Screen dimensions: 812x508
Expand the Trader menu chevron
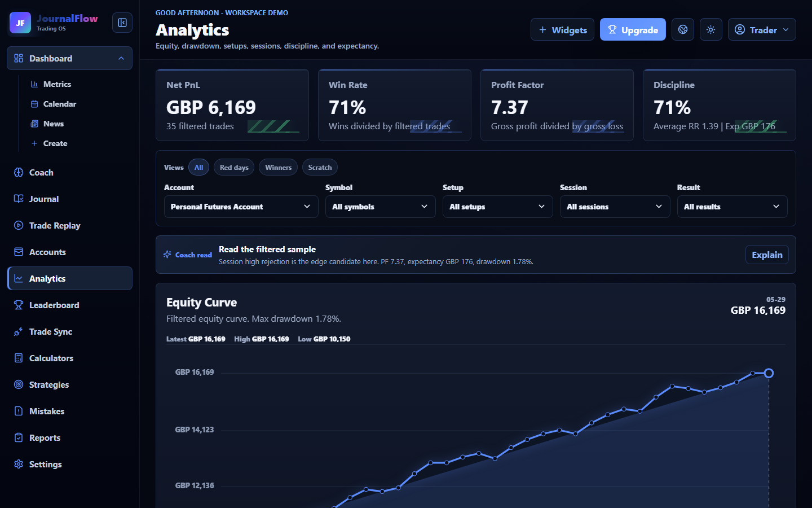(x=786, y=29)
